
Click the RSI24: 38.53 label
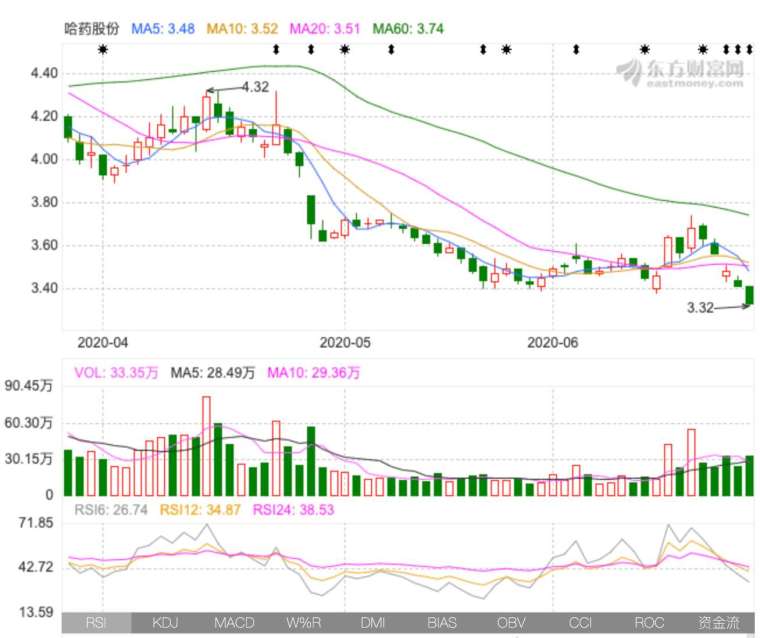294,510
